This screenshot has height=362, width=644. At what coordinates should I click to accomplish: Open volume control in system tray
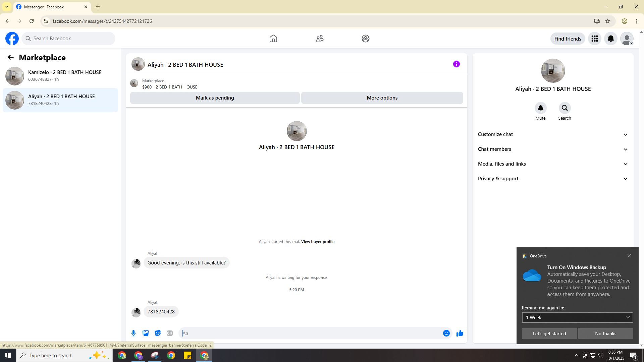tap(600, 355)
